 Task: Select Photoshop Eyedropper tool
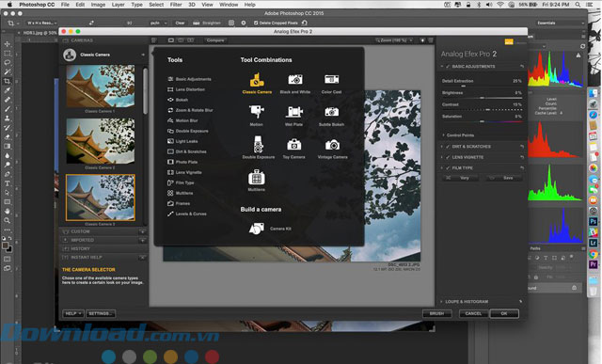8,90
